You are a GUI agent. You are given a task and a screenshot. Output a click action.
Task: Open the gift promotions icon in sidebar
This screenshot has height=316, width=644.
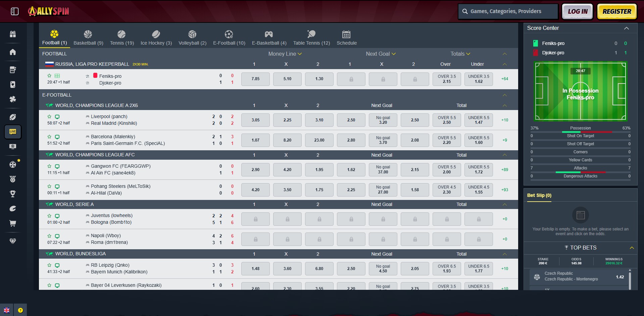[13, 34]
